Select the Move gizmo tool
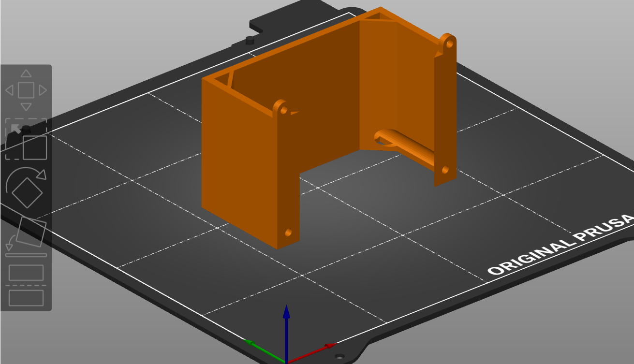The width and height of the screenshot is (634, 364). coord(26,90)
